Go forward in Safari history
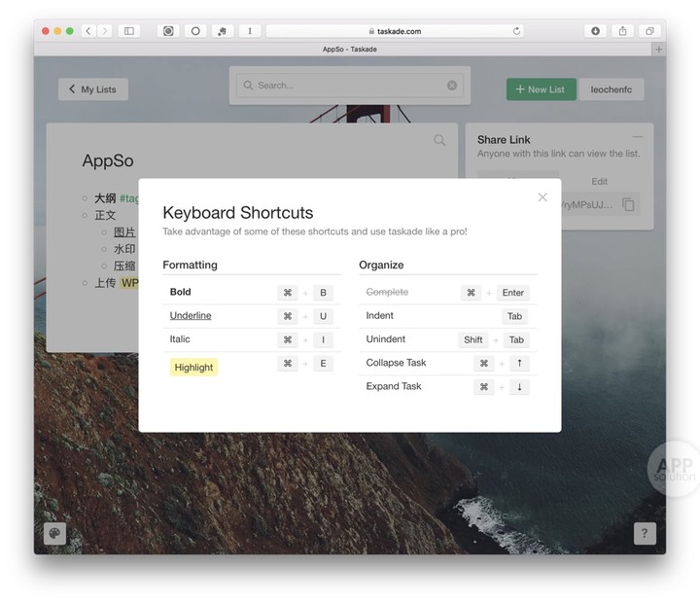The width and height of the screenshot is (700, 603). pyautogui.click(x=105, y=31)
